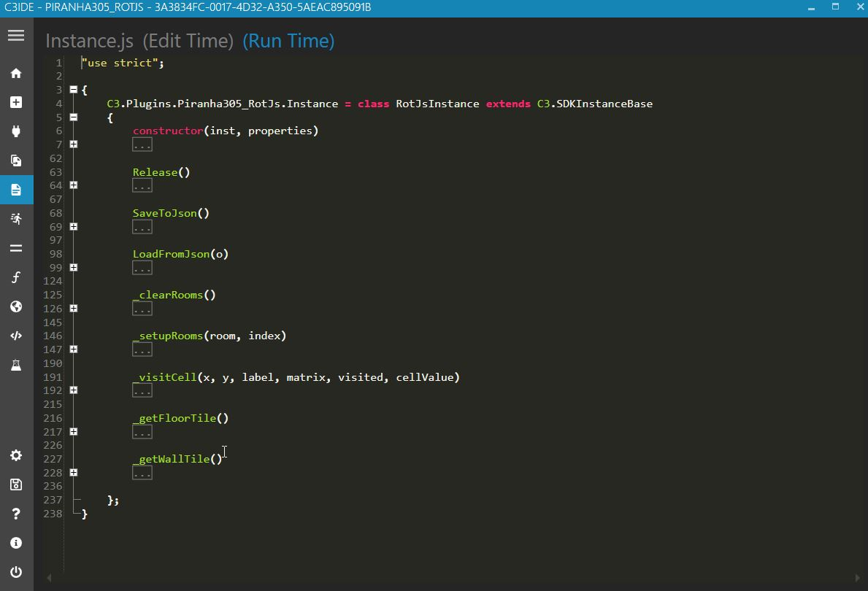Click the folded code box under _visitCell
The width and height of the screenshot is (868, 591).
pyautogui.click(x=142, y=391)
